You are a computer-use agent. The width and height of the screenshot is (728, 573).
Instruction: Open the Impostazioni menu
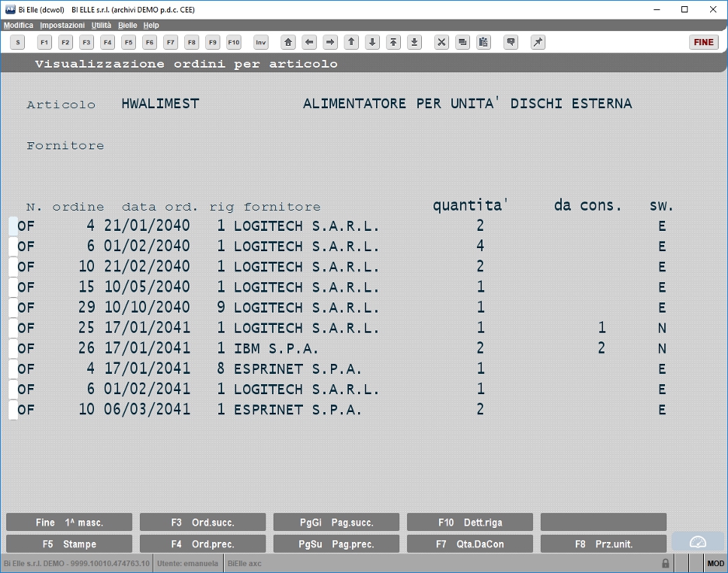62,25
